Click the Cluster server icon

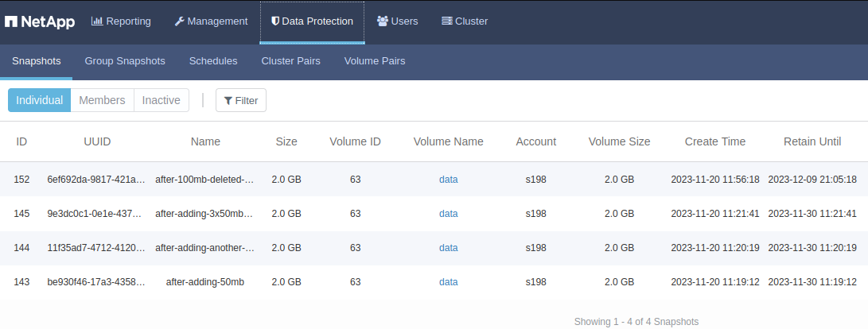(447, 21)
